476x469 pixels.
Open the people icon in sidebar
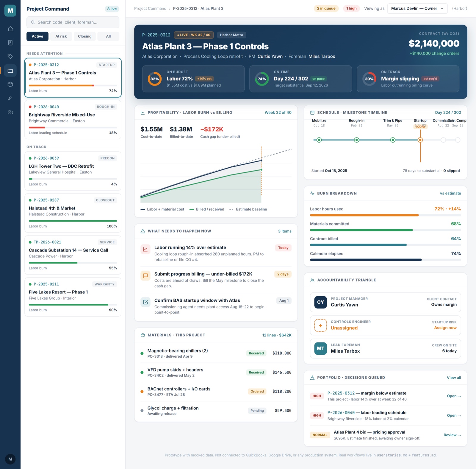pyautogui.click(x=10, y=112)
